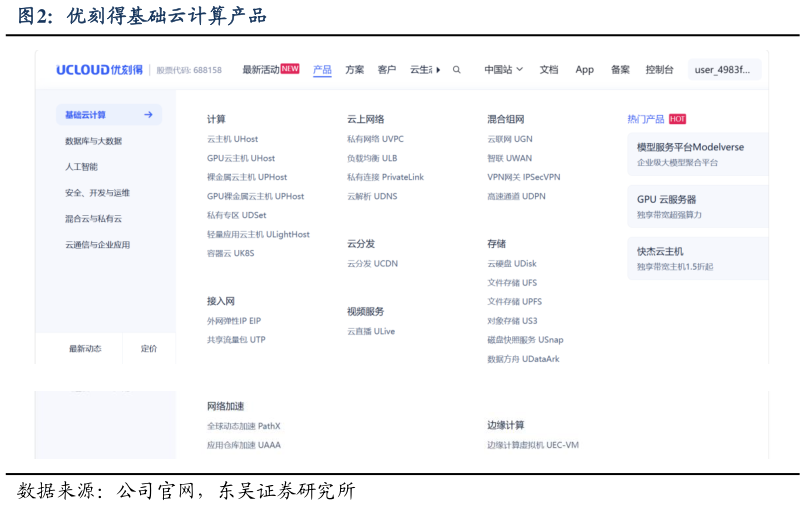Open 文件存储 UFS link

512,282
